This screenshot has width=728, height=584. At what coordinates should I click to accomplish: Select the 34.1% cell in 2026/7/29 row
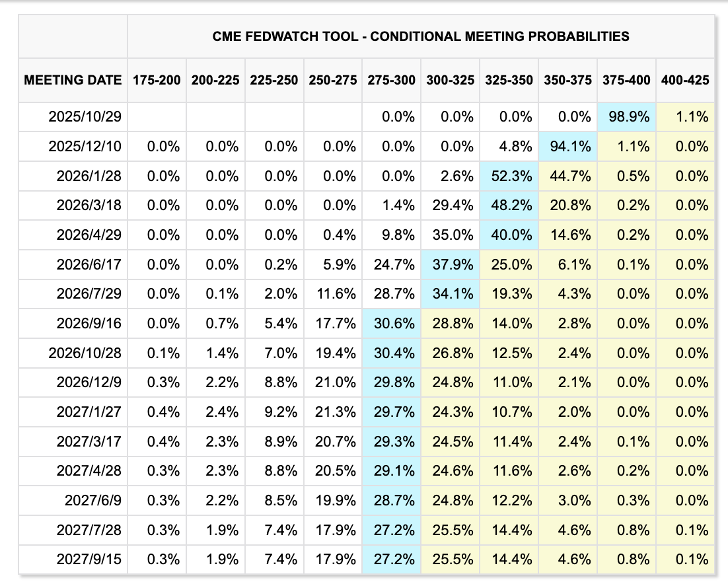coord(451,294)
